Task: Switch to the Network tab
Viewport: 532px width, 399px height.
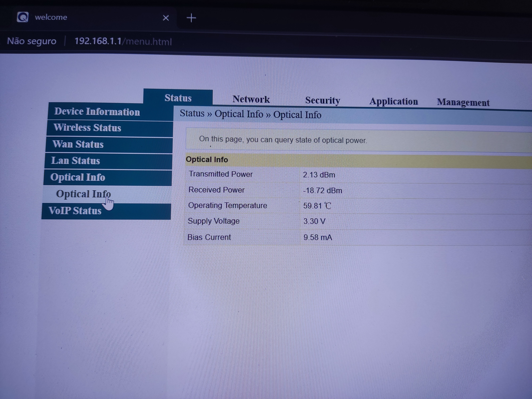Action: tap(251, 99)
